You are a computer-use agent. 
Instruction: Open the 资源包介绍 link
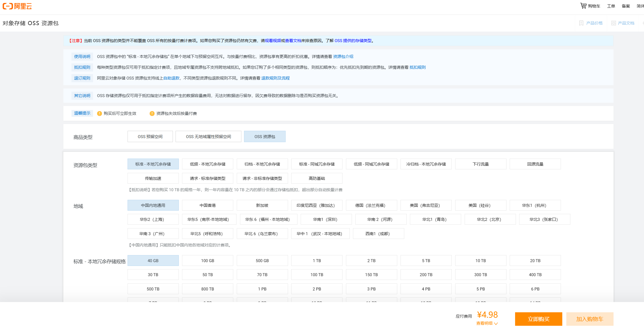(x=343, y=57)
